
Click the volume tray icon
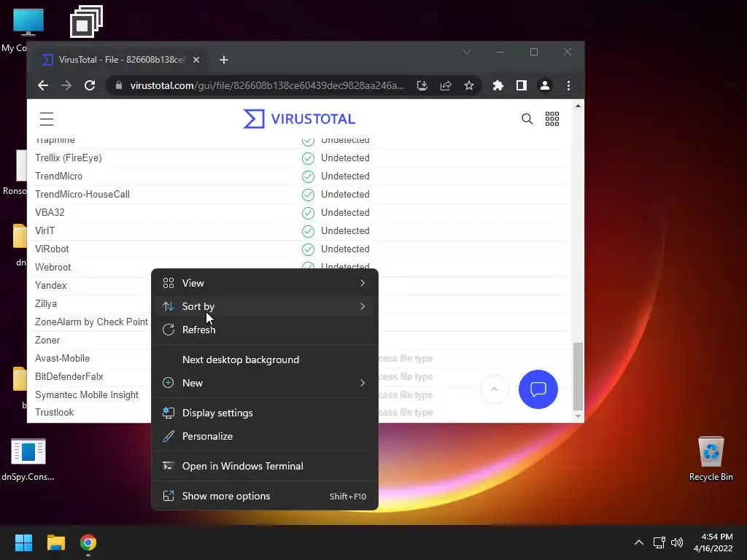point(677,542)
